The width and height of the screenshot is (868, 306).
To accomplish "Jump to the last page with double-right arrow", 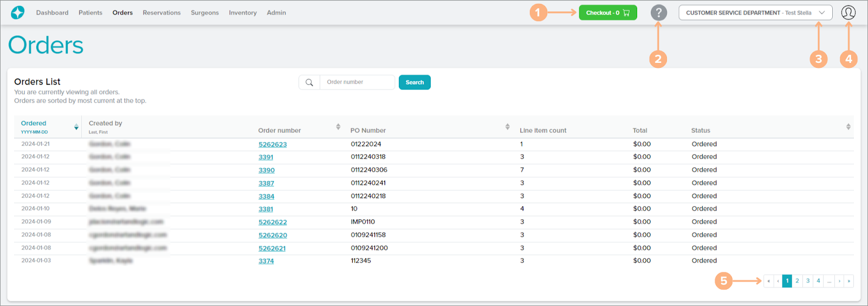I will point(848,281).
